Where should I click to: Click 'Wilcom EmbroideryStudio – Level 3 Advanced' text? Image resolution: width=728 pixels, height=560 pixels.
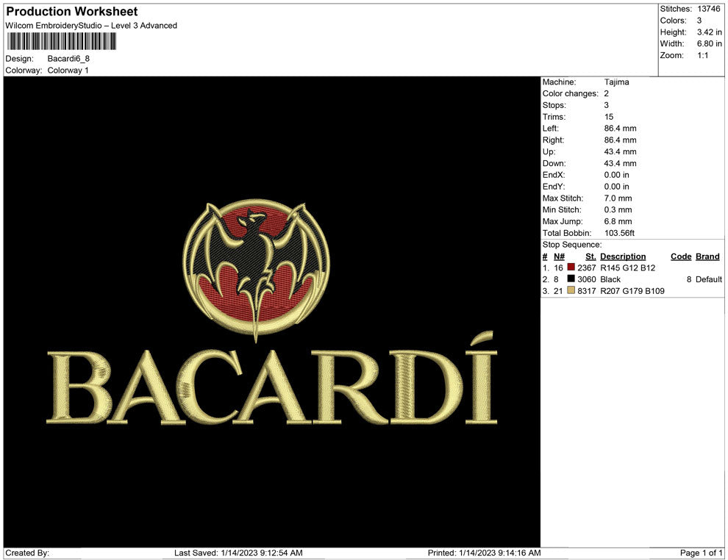pyautogui.click(x=91, y=26)
